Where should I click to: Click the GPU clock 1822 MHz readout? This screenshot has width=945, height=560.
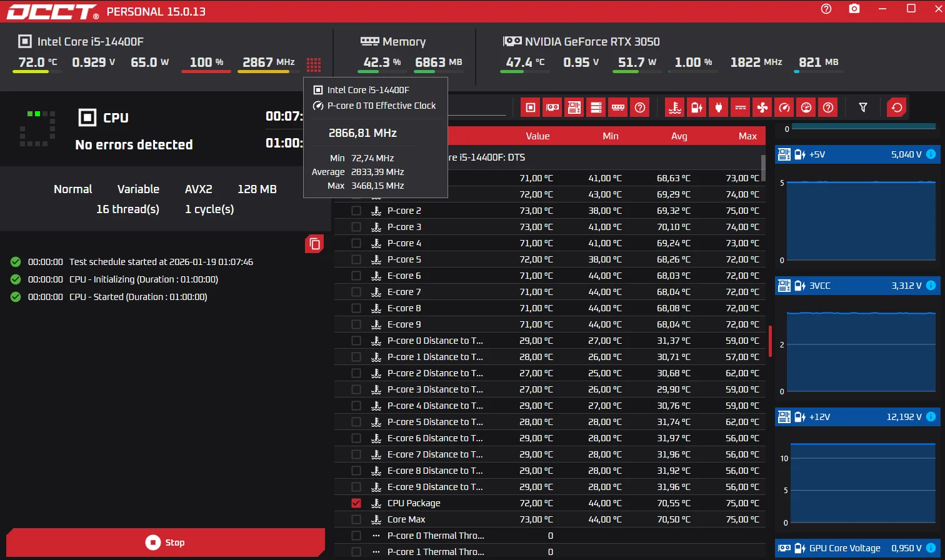(x=756, y=62)
